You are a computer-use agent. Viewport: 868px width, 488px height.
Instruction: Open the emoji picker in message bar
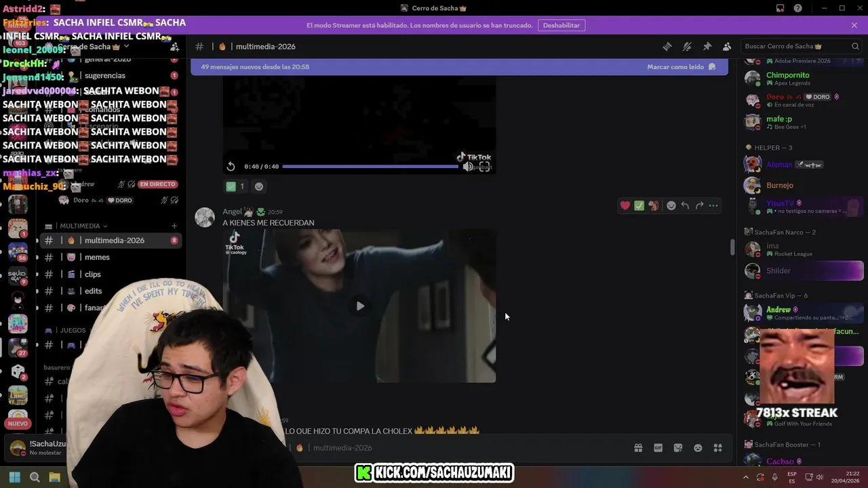698,448
